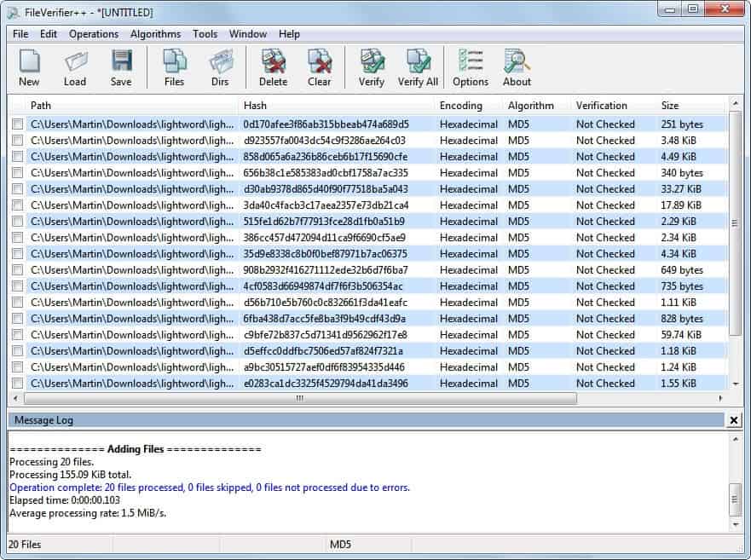The height and width of the screenshot is (560, 751).
Task: Close the Message Log panel
Action: click(734, 419)
